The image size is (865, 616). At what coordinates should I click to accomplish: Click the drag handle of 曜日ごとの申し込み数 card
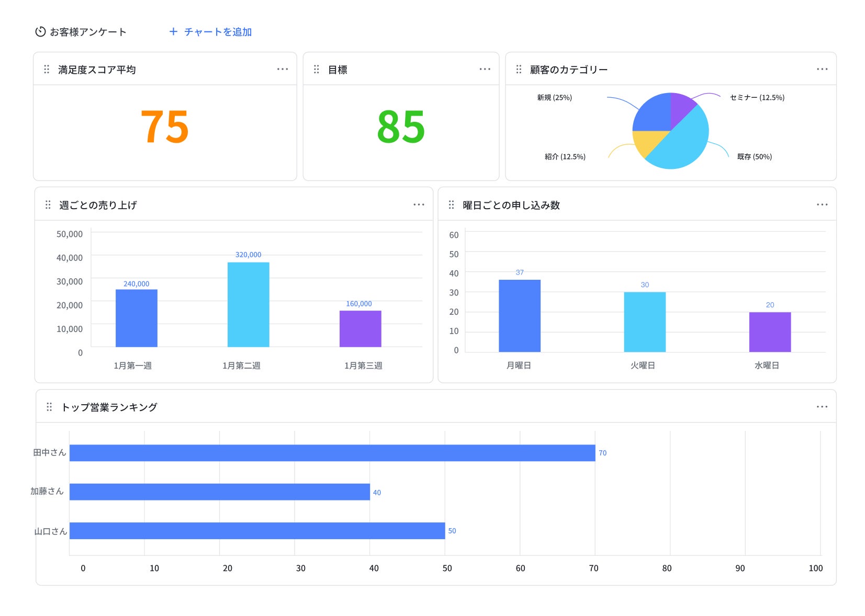pos(451,204)
